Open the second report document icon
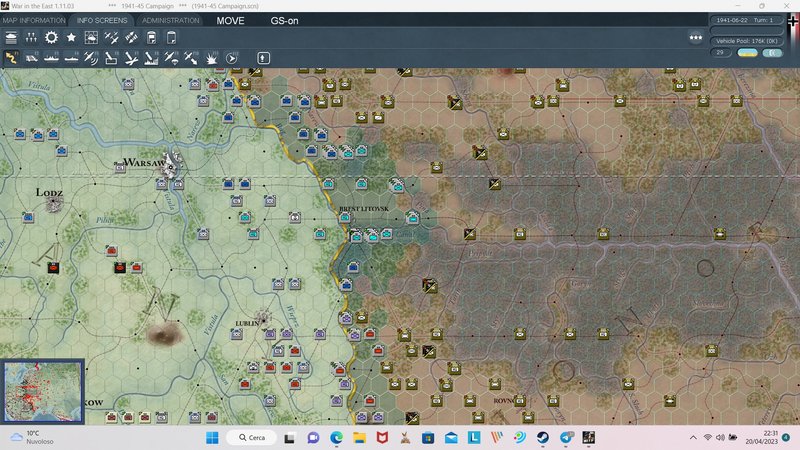The height and width of the screenshot is (450, 800). [171, 38]
